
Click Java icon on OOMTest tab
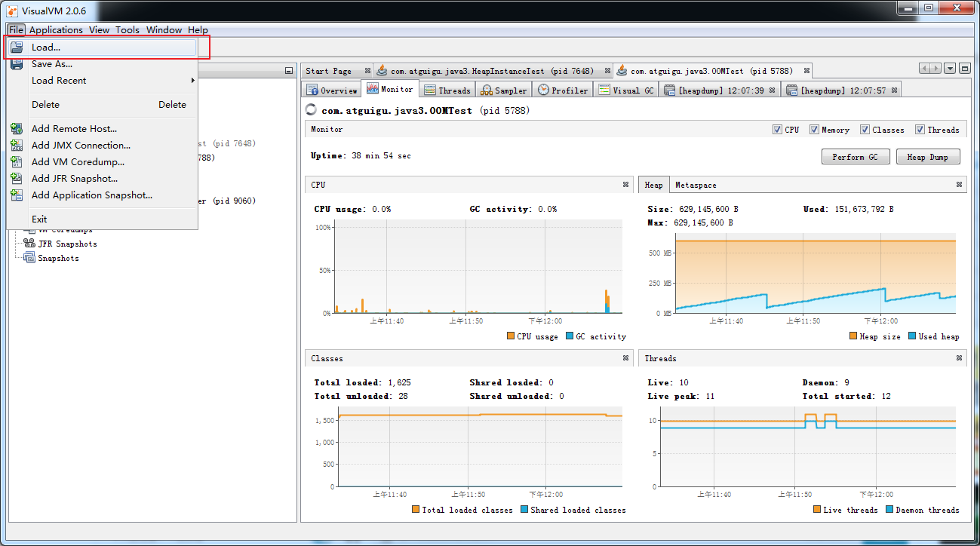coord(622,70)
